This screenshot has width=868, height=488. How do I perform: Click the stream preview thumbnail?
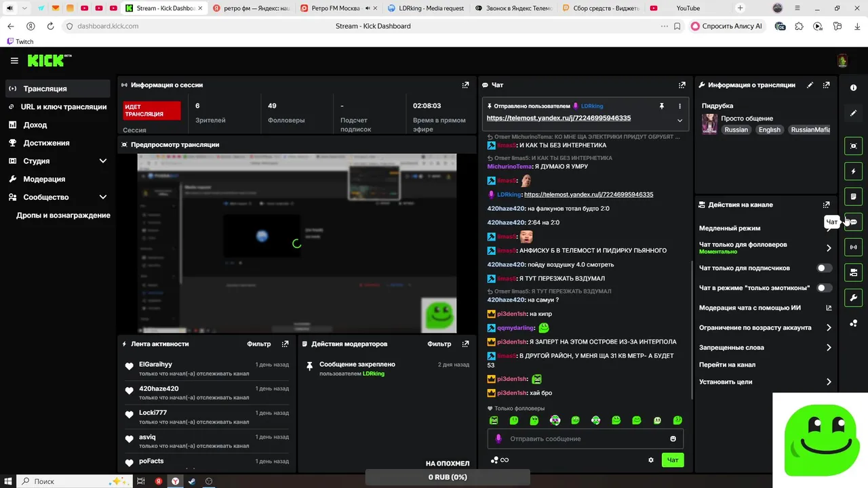[x=297, y=243]
